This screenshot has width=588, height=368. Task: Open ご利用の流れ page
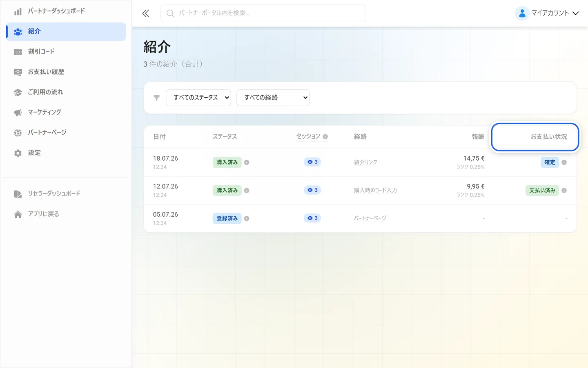pyautogui.click(x=66, y=92)
